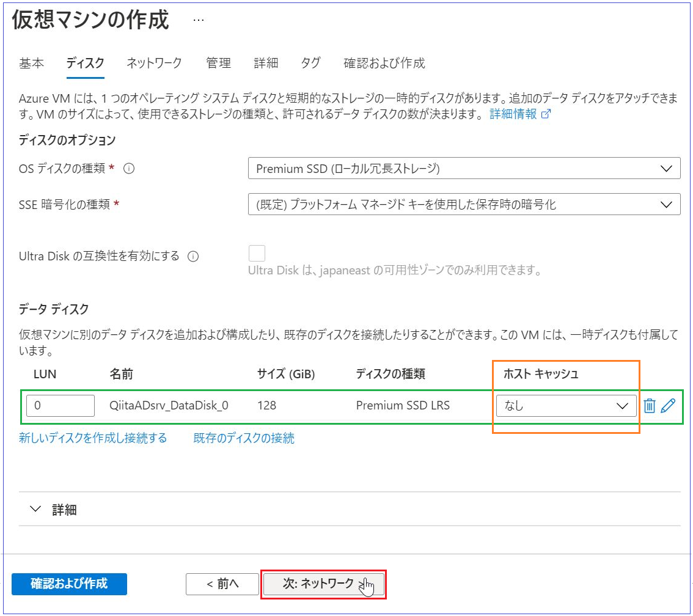693x616 pixels.
Task: Click the Premium SSD LRS cell
Action: 403,405
